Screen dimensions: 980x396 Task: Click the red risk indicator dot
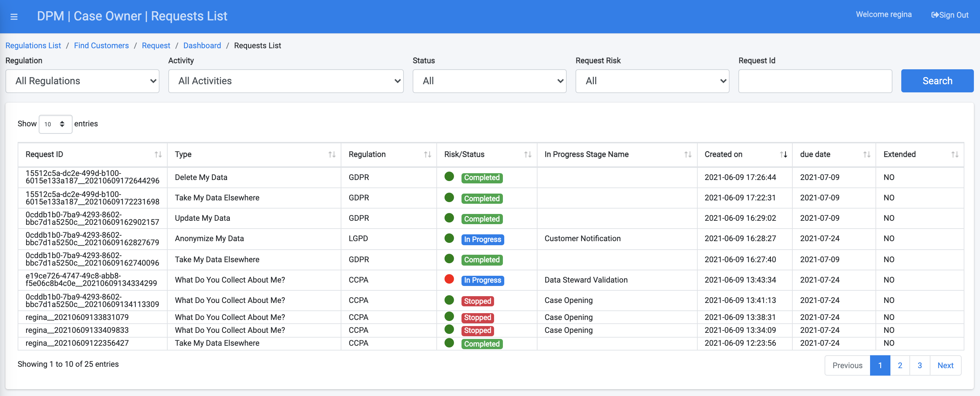coord(449,279)
